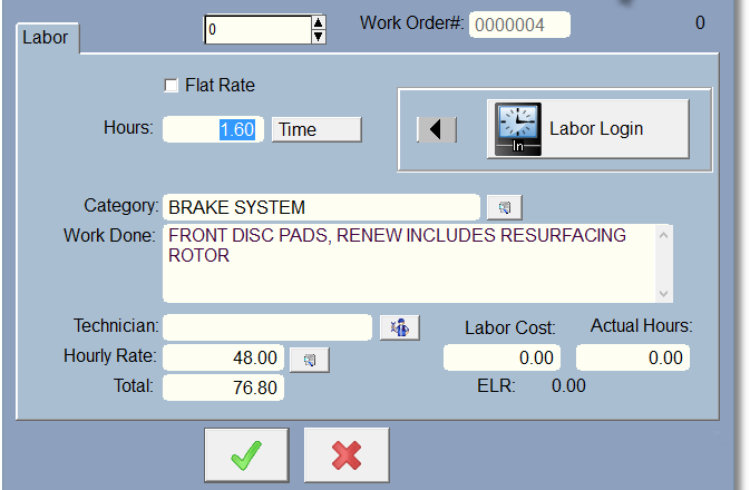This screenshot has height=490, width=750.
Task: Enable the Flat Rate checkbox
Action: (171, 86)
